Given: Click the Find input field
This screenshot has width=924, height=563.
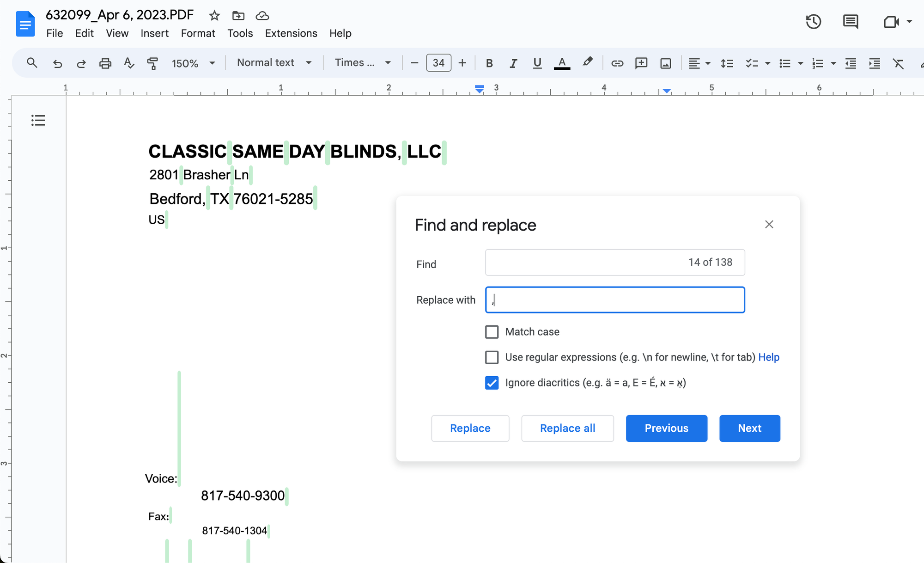Looking at the screenshot, I should 615,263.
